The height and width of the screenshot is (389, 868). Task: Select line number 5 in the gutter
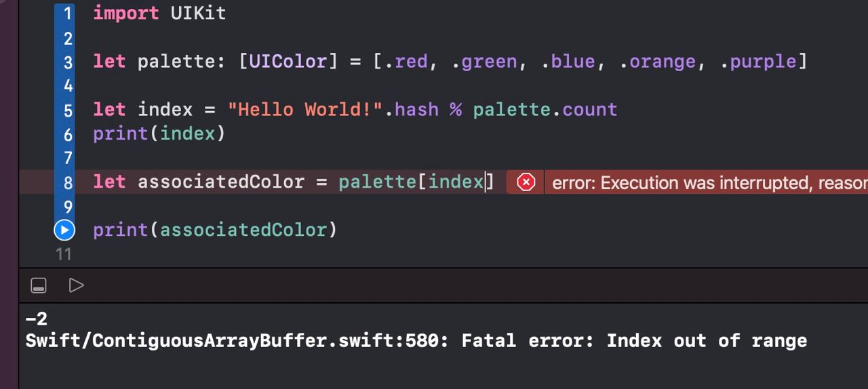(x=68, y=110)
